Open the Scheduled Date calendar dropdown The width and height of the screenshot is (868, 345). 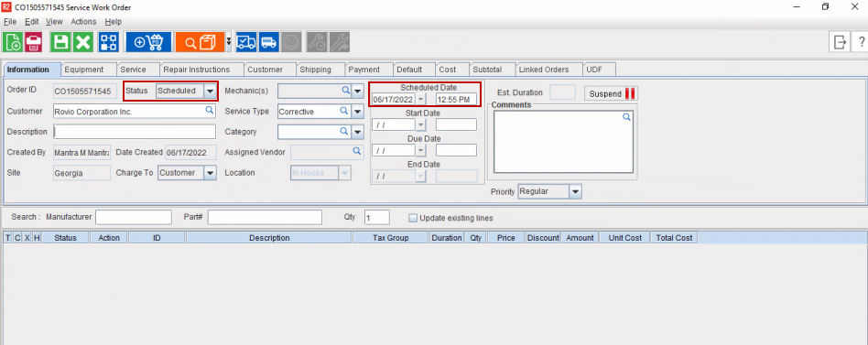click(x=420, y=99)
